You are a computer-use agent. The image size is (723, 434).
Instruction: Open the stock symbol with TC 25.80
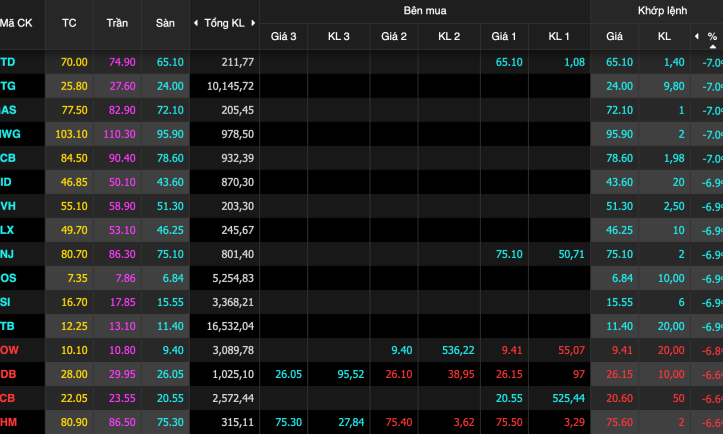click(x=9, y=86)
